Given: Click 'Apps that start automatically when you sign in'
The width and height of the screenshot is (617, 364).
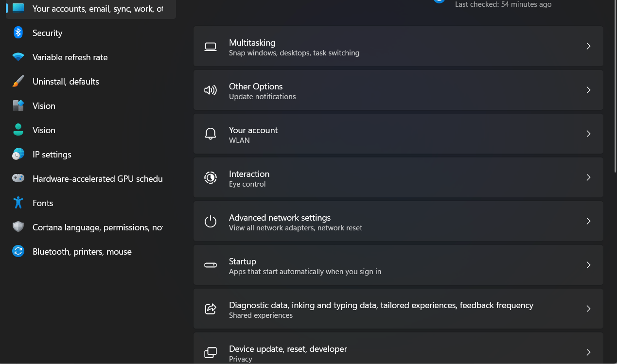Looking at the screenshot, I should click(305, 272).
